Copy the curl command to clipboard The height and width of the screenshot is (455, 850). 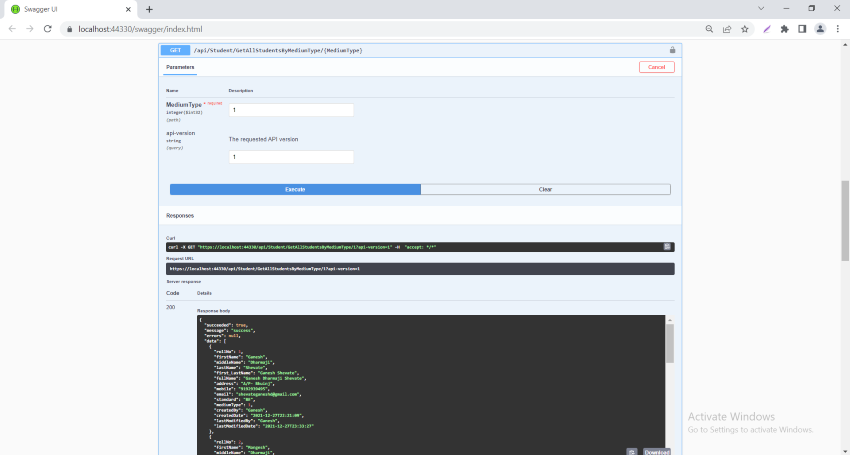pos(667,246)
